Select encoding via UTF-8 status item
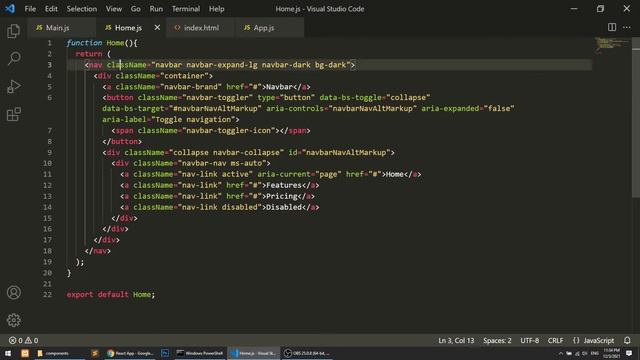 (529, 340)
